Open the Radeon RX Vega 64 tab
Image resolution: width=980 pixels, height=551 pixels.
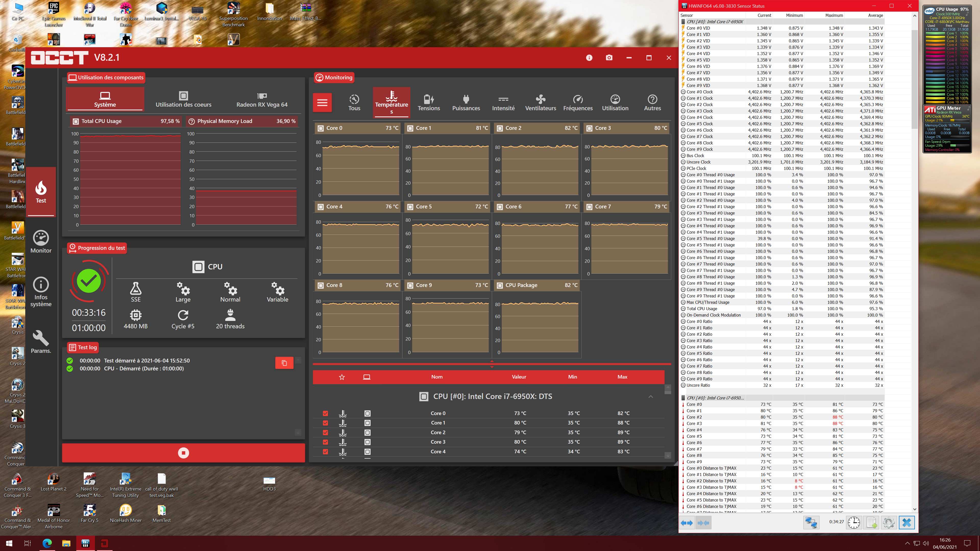pyautogui.click(x=262, y=99)
